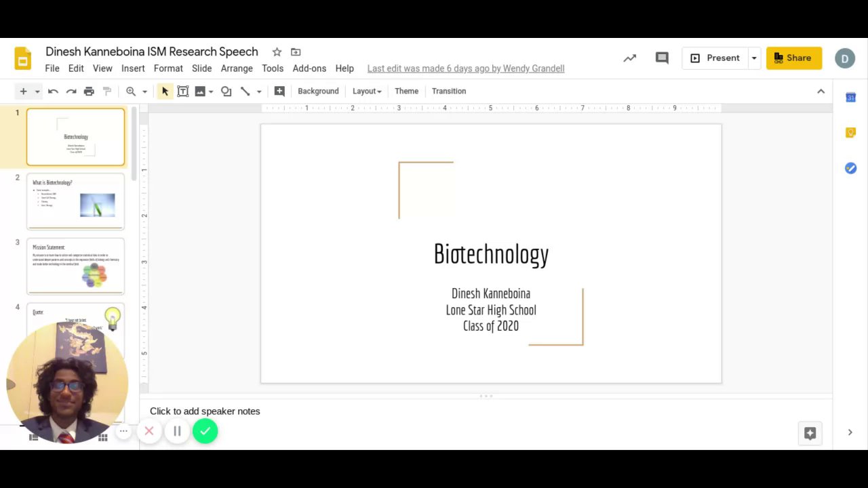Add a comment from the toolbar
868x488 pixels.
click(x=279, y=91)
